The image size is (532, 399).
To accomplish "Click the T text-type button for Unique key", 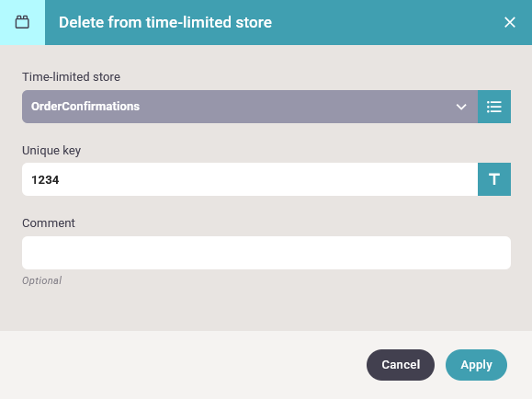I will coord(494,179).
